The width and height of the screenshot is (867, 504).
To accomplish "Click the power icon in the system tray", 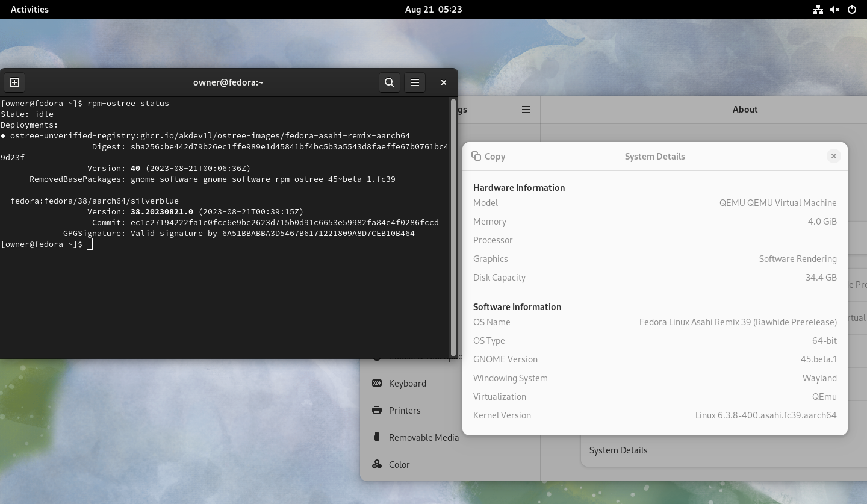I will [852, 10].
